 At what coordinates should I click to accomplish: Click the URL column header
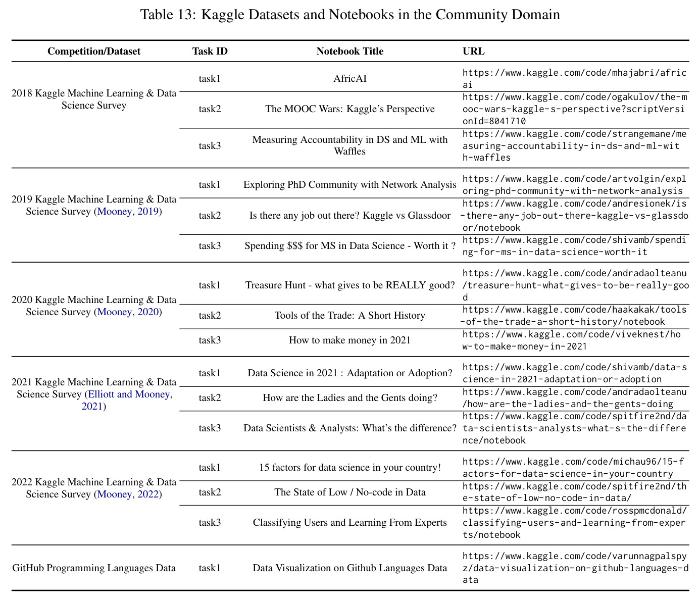tap(474, 51)
